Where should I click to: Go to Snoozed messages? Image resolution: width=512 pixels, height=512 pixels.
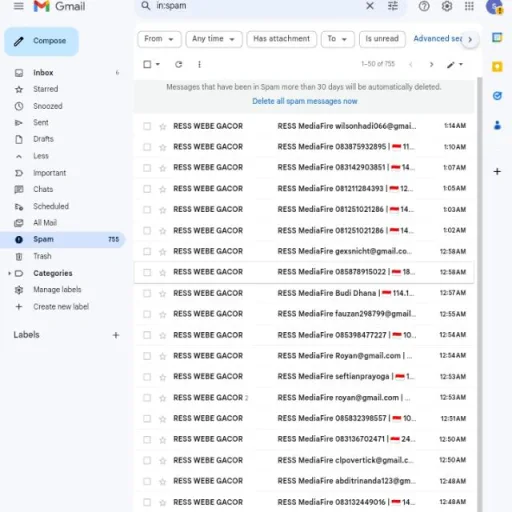coord(48,106)
